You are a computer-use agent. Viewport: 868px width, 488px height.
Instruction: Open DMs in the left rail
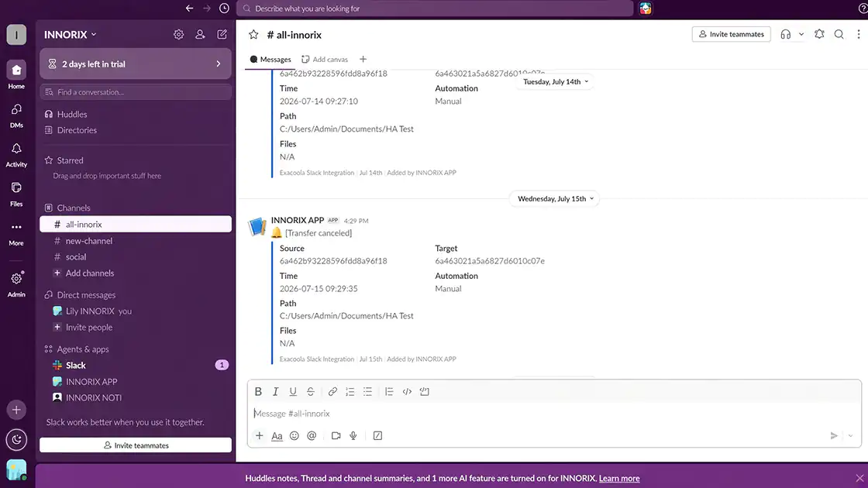(16, 115)
